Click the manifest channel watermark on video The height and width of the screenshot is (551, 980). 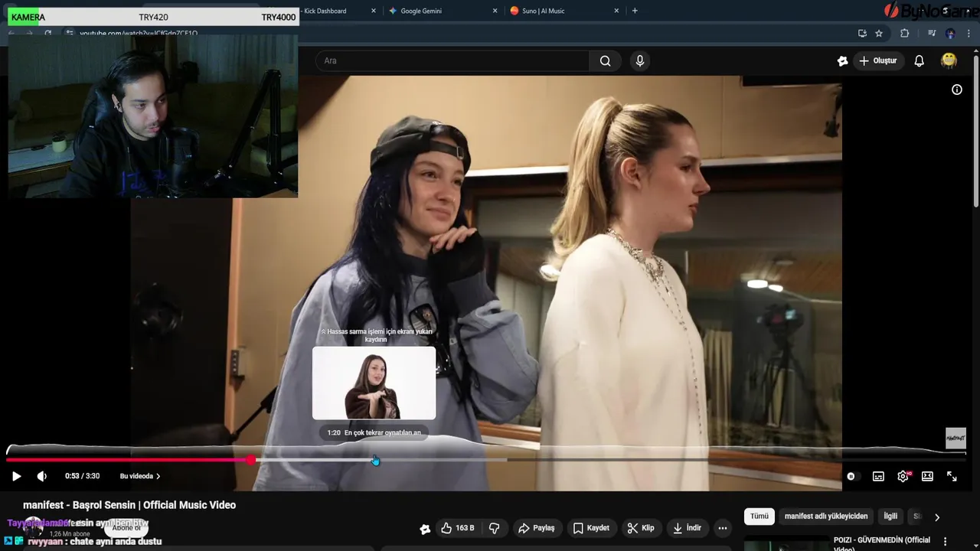955,439
